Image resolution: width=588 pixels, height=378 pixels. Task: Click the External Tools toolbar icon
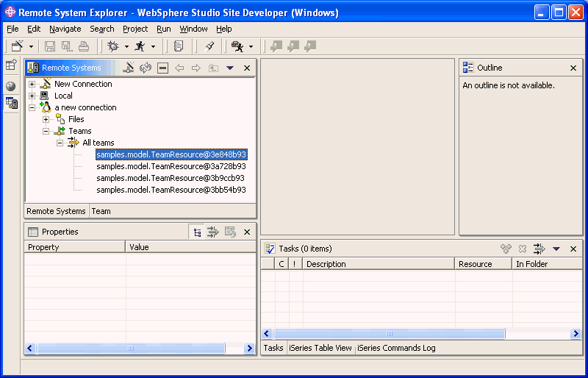pyautogui.click(x=237, y=46)
